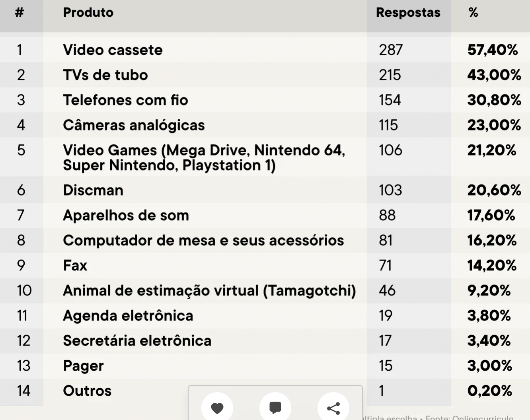The height and width of the screenshot is (420, 530).
Task: Click the Telefones com fio product name
Action: (x=125, y=100)
